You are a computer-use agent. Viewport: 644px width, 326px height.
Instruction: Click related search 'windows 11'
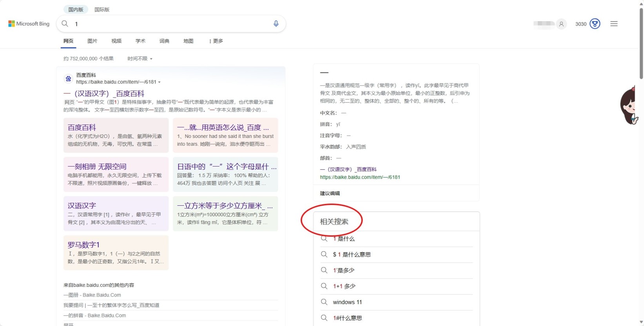coord(347,302)
